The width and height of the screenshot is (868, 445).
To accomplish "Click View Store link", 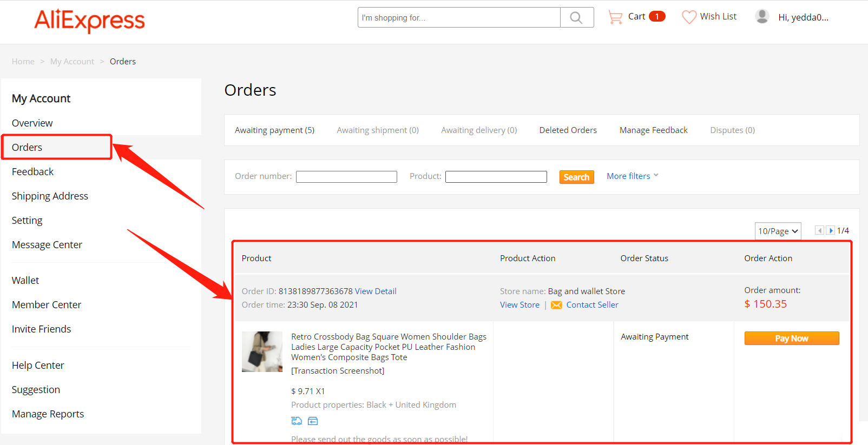I will 520,305.
